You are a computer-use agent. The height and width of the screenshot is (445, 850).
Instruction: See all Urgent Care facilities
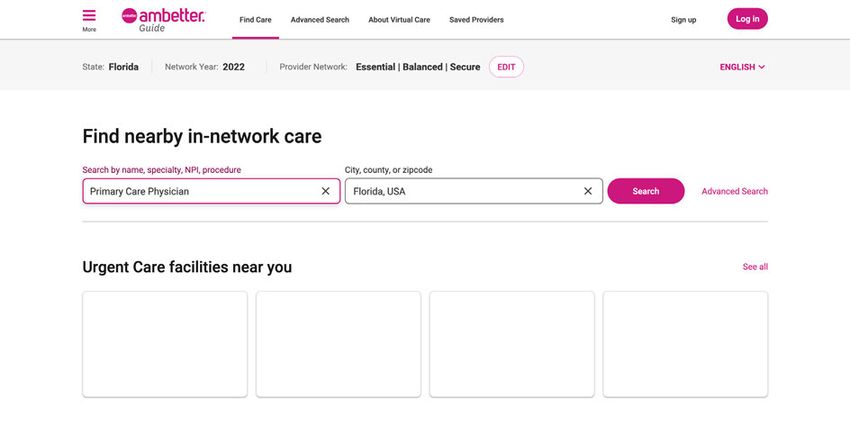coord(755,267)
